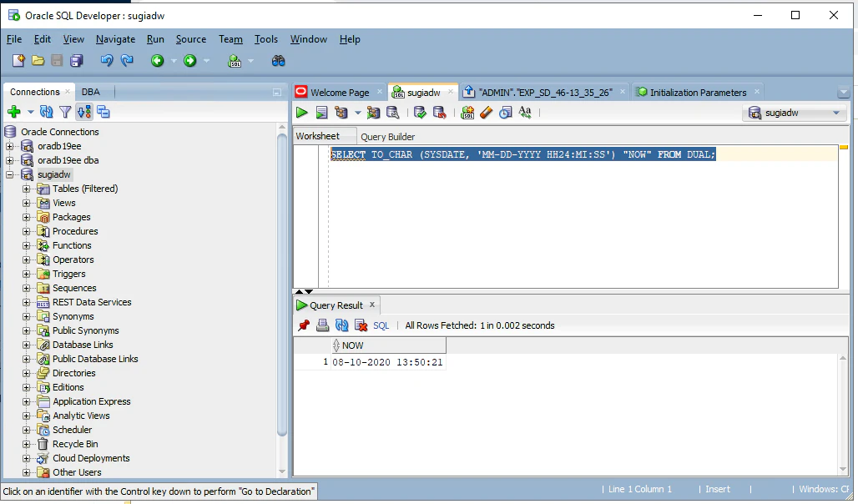
Task: Close the Query Result tab
Action: 372,305
